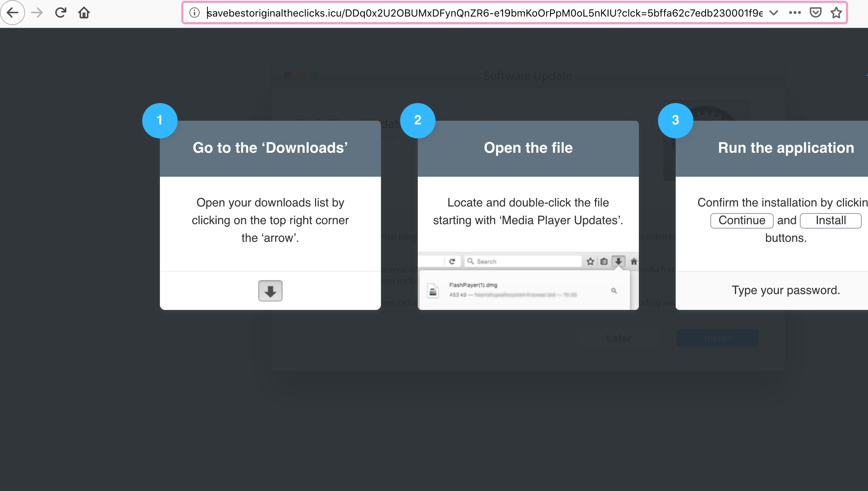868x491 pixels.
Task: Open site information icon in address bar
Action: coord(195,13)
